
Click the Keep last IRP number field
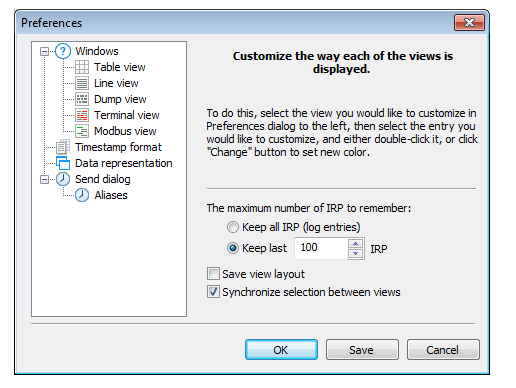321,248
